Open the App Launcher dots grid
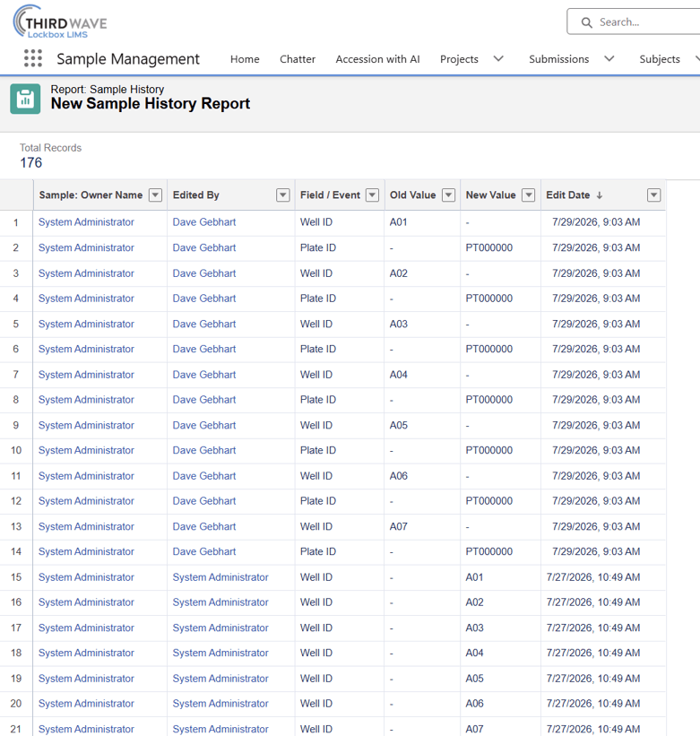The image size is (700, 736). (x=33, y=58)
